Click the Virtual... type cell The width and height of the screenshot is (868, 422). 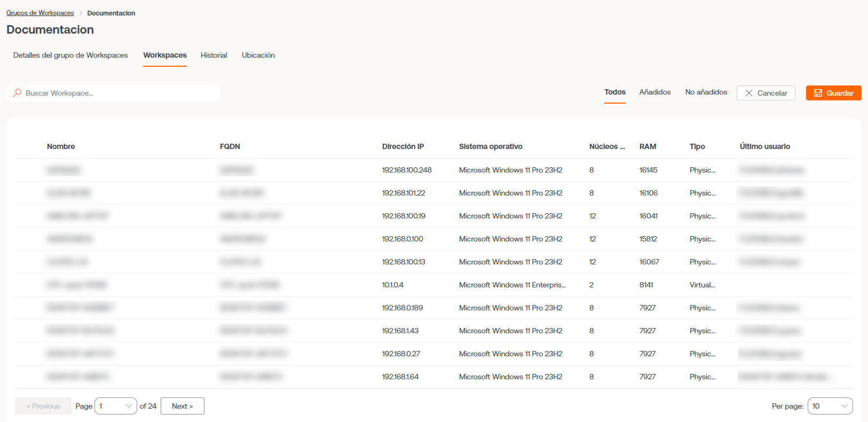click(x=703, y=285)
